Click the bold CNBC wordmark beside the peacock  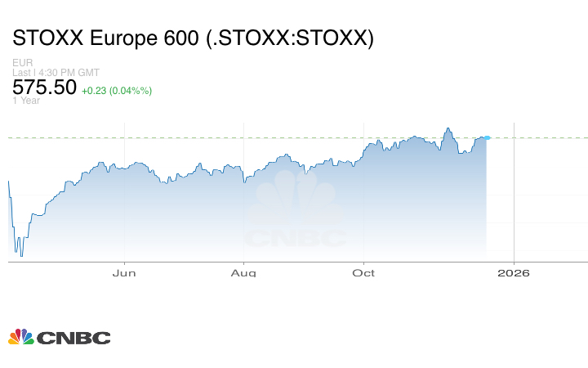point(74,338)
